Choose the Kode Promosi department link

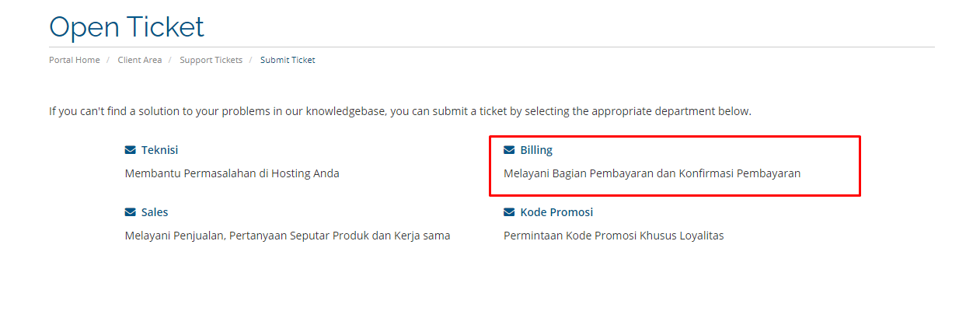pyautogui.click(x=556, y=212)
